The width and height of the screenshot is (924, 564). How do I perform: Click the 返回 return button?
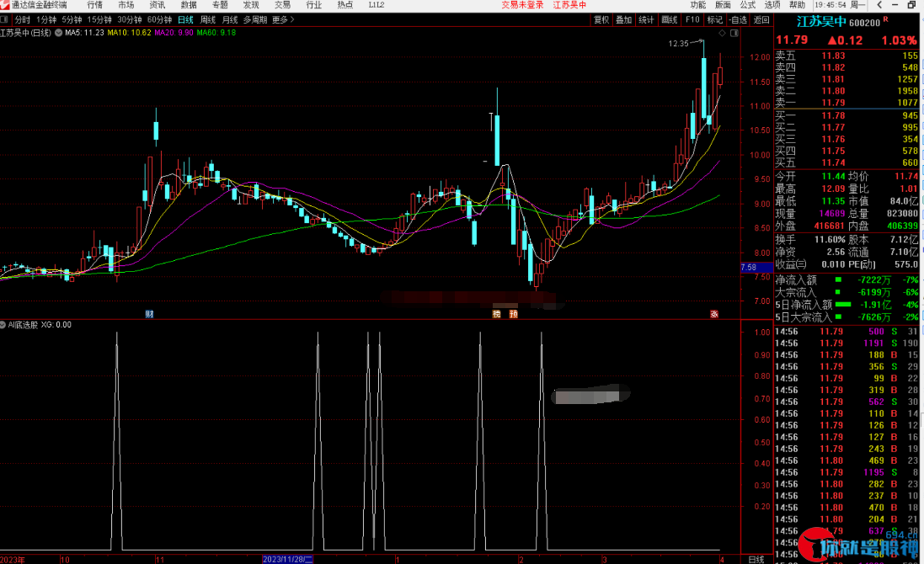761,20
